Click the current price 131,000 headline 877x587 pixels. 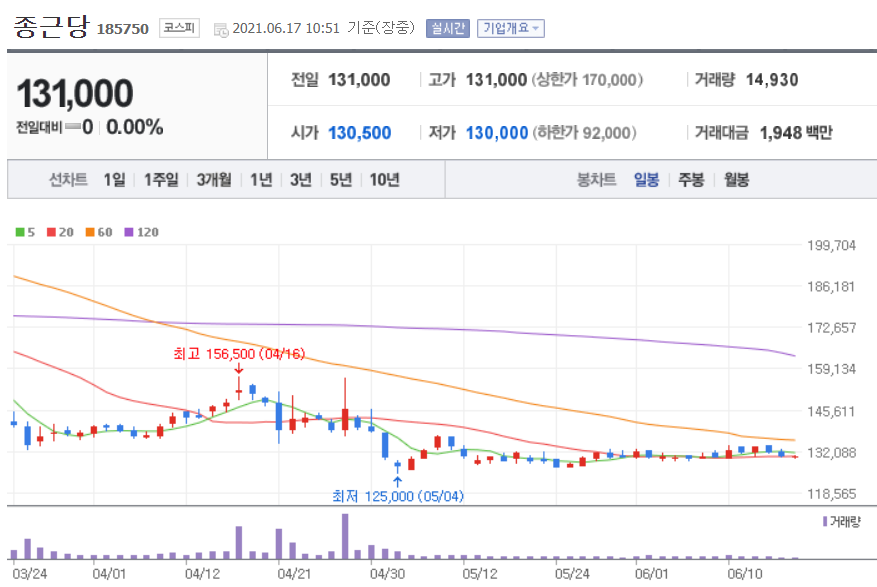pos(75,93)
